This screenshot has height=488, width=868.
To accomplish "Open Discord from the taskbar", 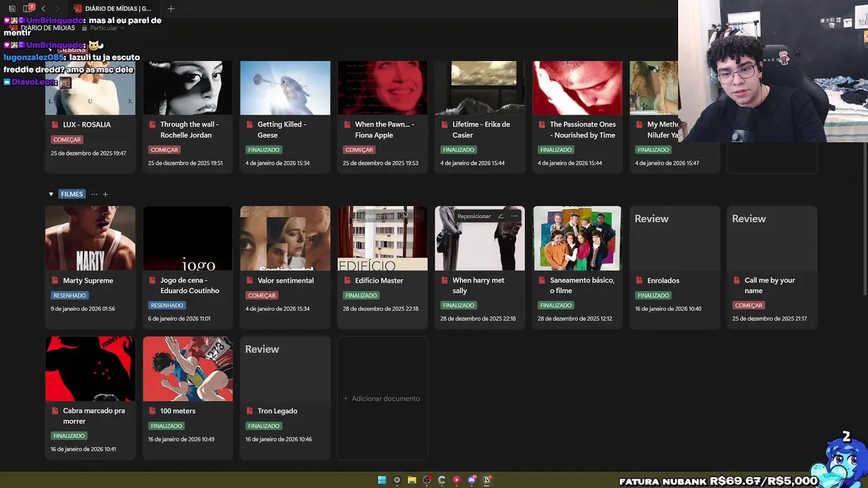I will (472, 480).
